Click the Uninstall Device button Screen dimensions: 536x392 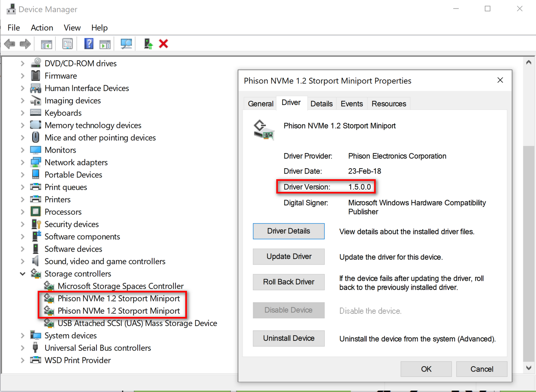tap(289, 338)
